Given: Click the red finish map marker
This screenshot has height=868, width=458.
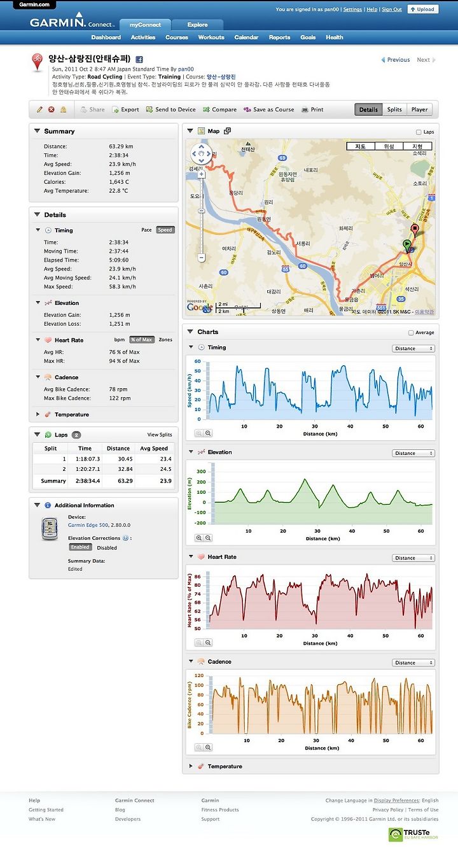Looking at the screenshot, I should (415, 230).
